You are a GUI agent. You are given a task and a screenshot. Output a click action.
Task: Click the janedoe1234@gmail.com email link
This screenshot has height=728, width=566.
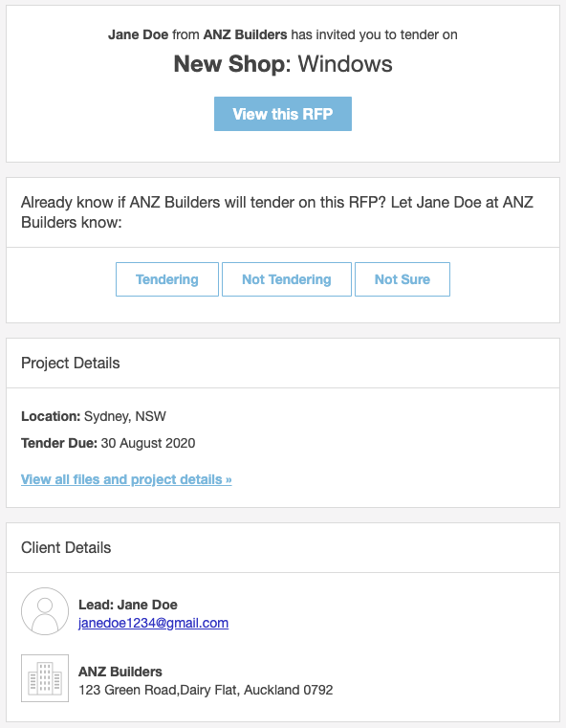coord(153,623)
